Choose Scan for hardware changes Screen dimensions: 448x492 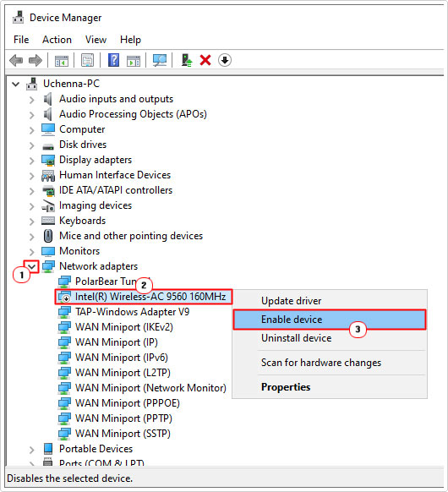point(330,363)
